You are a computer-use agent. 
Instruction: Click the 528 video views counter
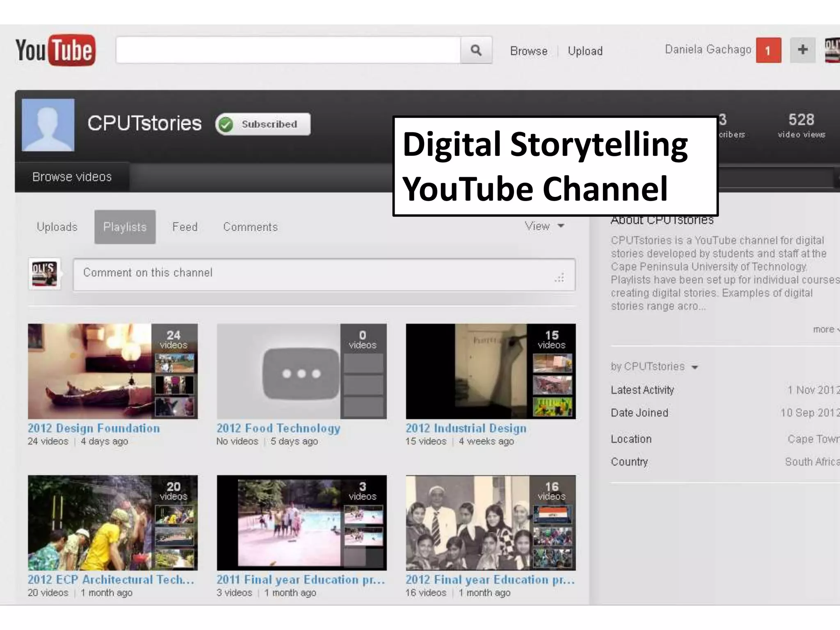click(801, 125)
